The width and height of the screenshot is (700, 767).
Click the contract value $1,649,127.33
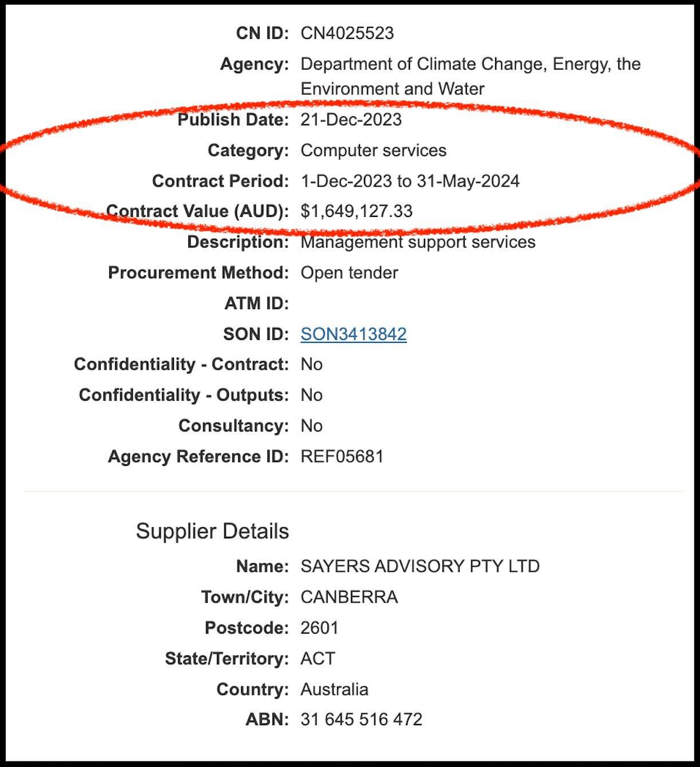356,211
